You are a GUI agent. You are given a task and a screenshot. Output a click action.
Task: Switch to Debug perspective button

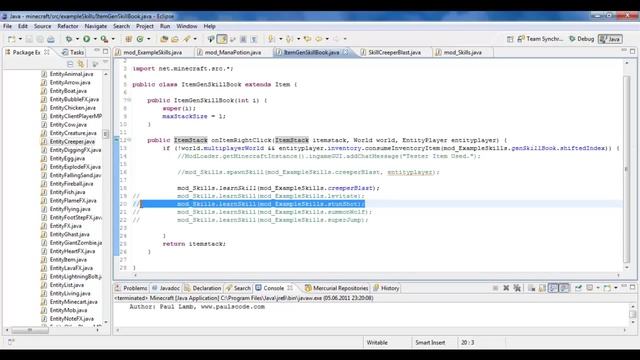(x=582, y=39)
